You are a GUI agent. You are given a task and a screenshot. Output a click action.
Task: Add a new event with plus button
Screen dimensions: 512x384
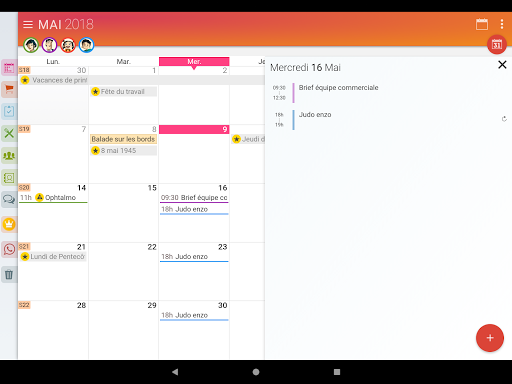(490, 338)
